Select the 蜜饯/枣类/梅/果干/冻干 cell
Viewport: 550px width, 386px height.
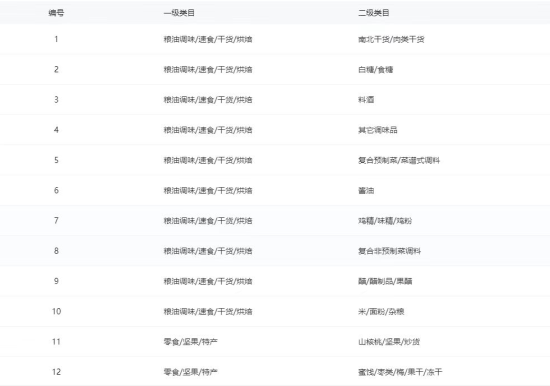[400, 372]
